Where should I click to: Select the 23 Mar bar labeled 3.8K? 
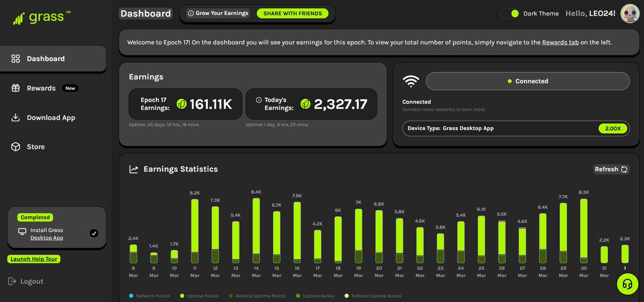440,248
